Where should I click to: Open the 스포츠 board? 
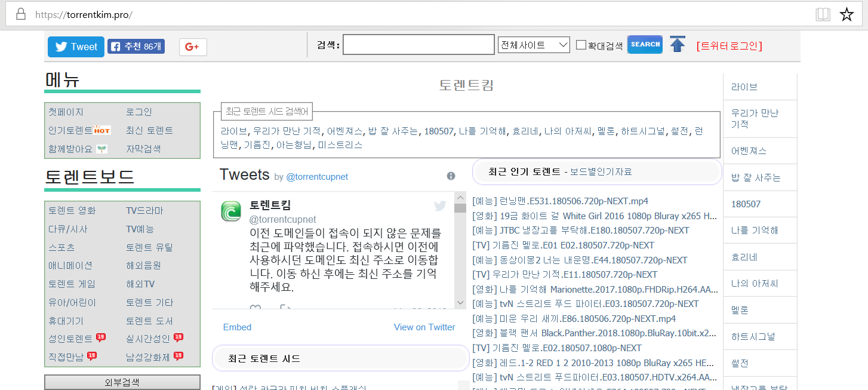61,247
